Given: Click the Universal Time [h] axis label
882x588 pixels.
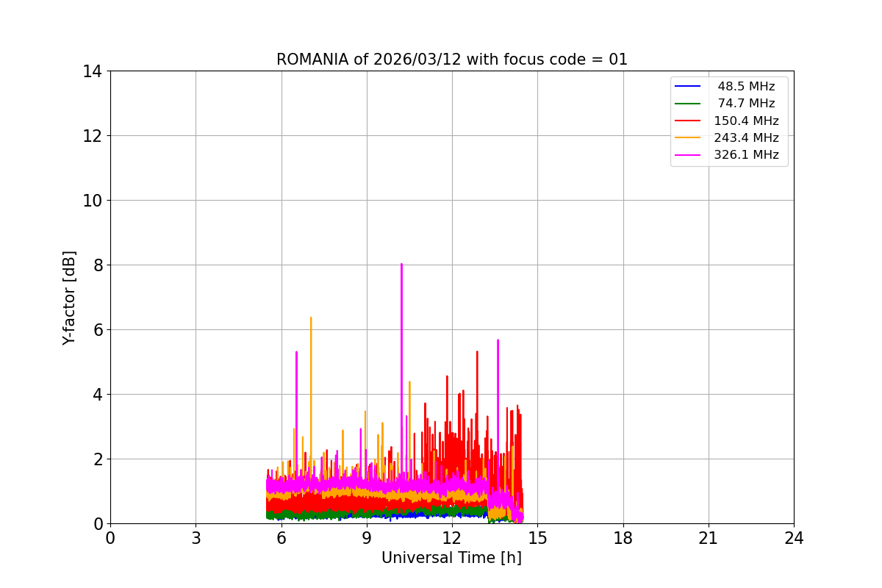Looking at the screenshot, I should pyautogui.click(x=451, y=558).
